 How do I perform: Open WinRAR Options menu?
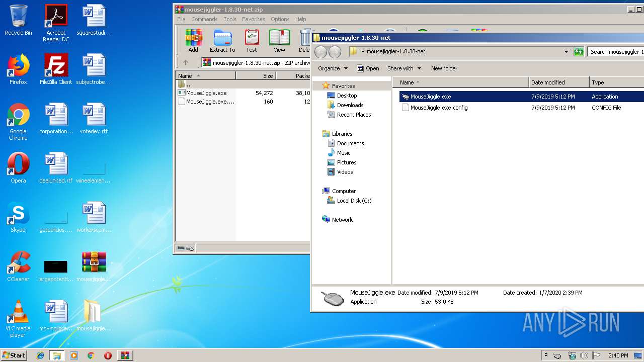280,19
